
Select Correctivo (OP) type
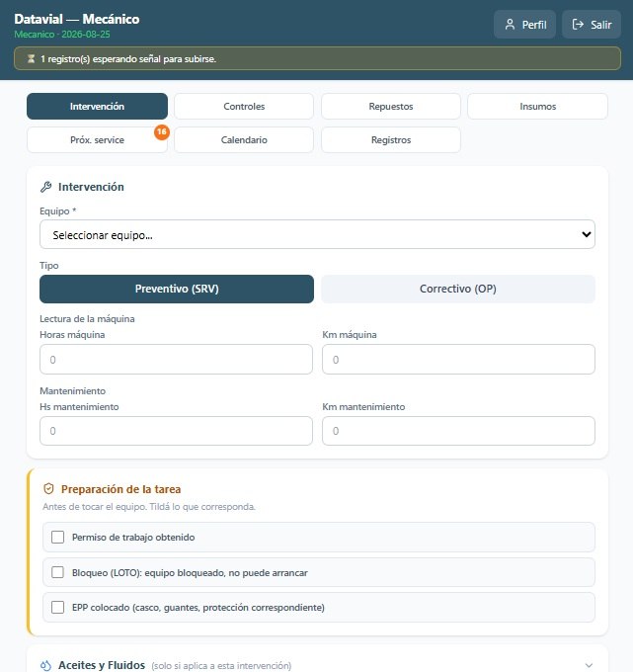pos(458,289)
